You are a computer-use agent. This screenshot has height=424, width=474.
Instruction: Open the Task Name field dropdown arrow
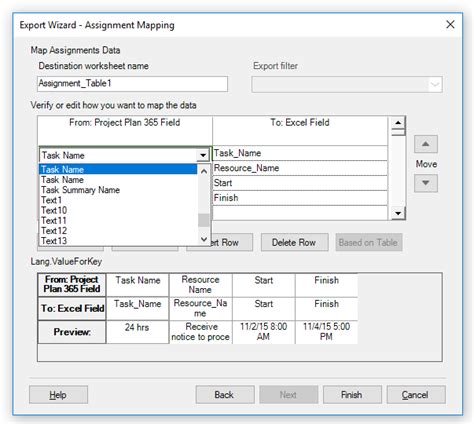pyautogui.click(x=203, y=155)
